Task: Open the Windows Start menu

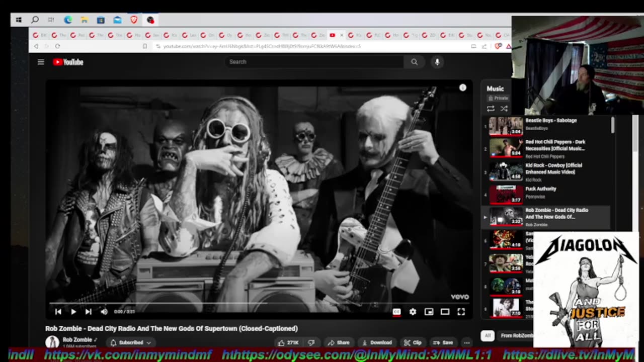Action: [x=19, y=20]
